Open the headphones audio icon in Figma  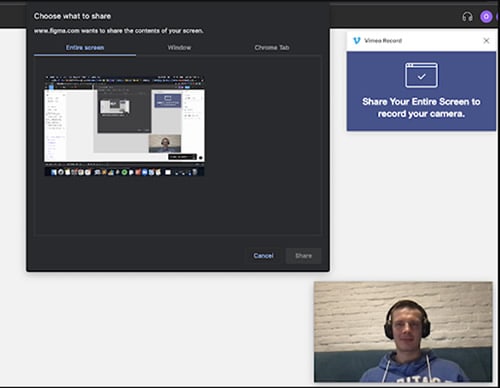467,16
